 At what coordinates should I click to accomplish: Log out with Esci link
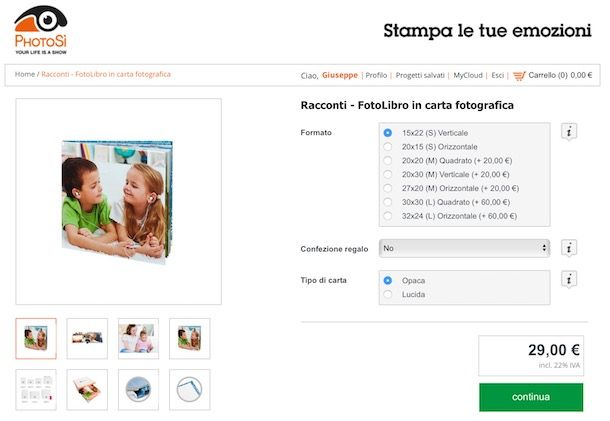pos(498,75)
